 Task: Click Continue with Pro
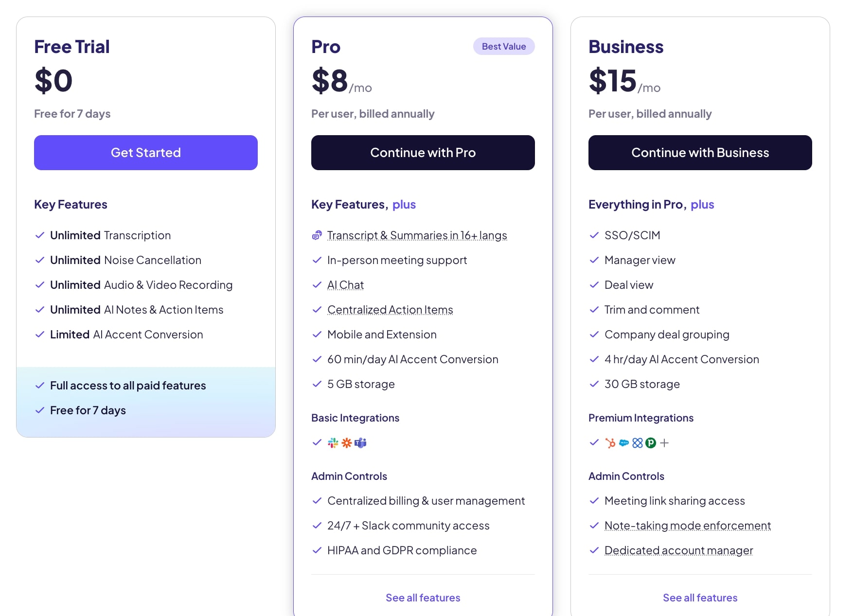(x=423, y=152)
